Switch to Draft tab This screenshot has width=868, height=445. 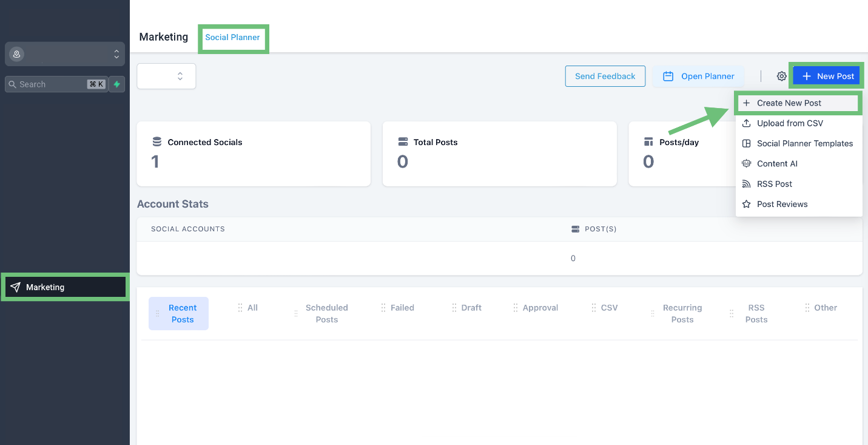(x=471, y=308)
